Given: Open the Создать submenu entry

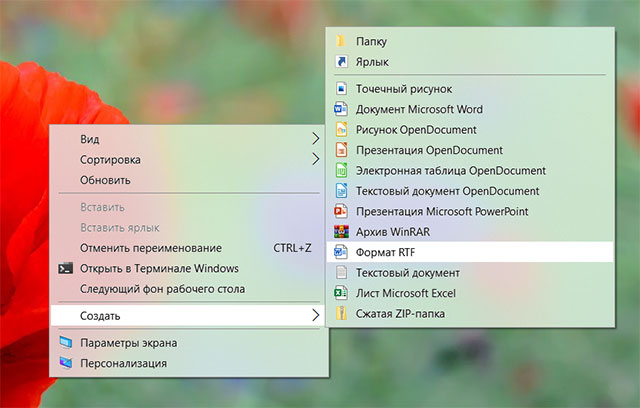Looking at the screenshot, I should pyautogui.click(x=188, y=315).
